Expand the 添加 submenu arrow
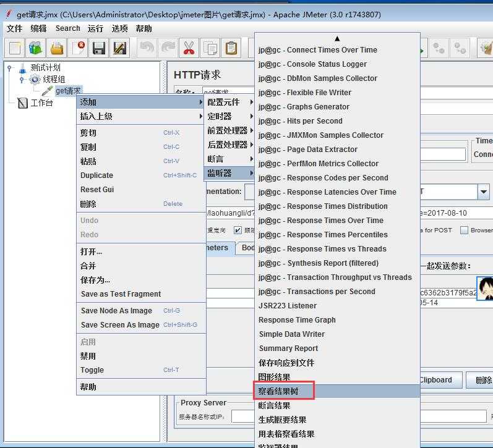This screenshot has height=448, width=493. coord(200,102)
